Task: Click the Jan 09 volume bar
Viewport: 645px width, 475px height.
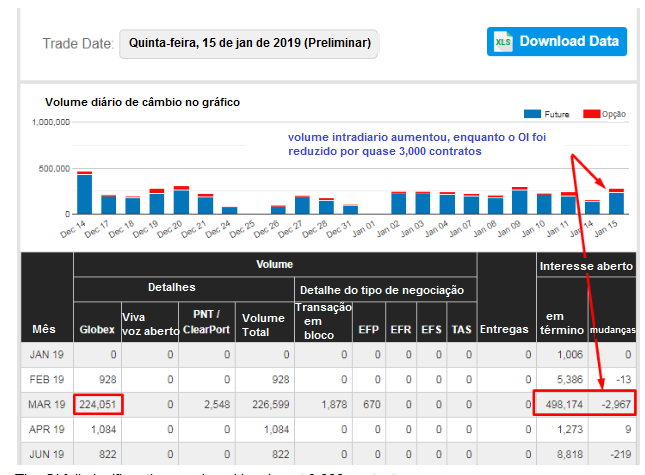Action: (x=519, y=200)
